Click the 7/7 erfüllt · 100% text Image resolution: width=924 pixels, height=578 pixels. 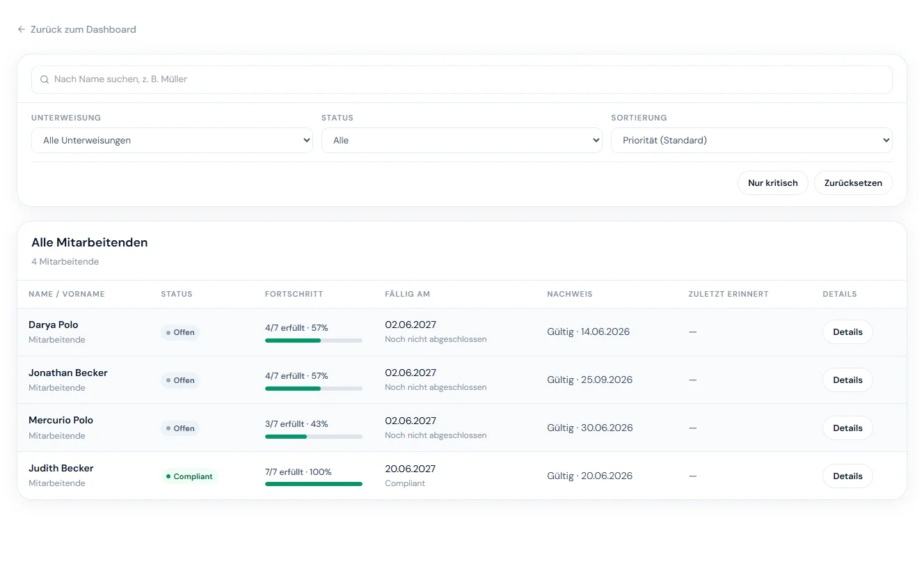coord(298,472)
